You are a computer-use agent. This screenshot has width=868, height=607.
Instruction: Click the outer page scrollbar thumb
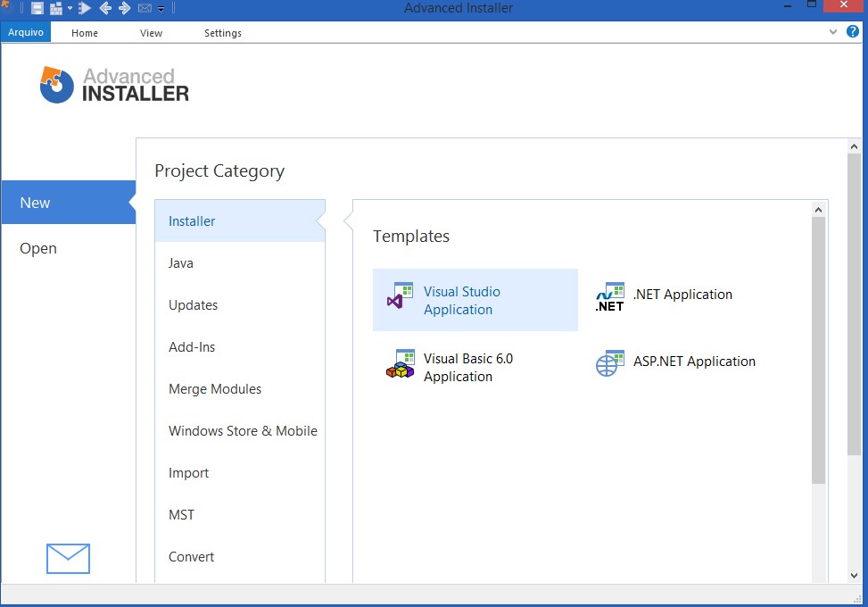click(854, 304)
